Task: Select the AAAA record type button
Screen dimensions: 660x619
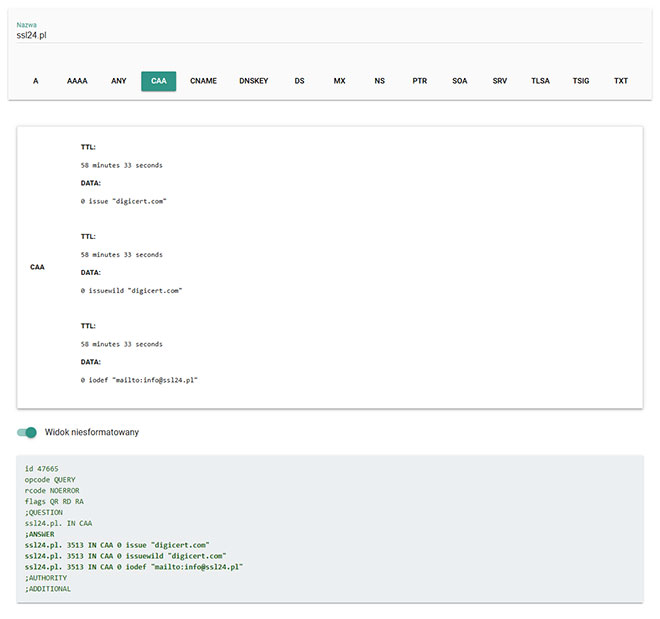Action: pyautogui.click(x=77, y=81)
